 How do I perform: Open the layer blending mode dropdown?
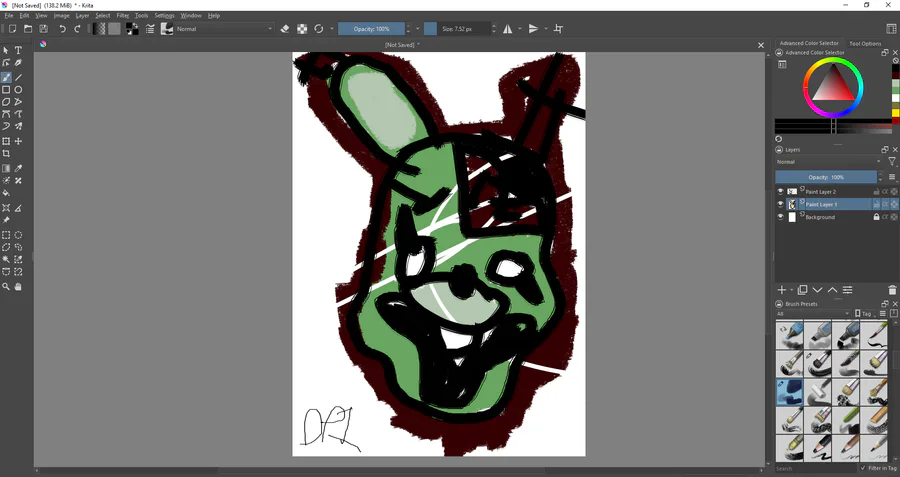click(828, 162)
